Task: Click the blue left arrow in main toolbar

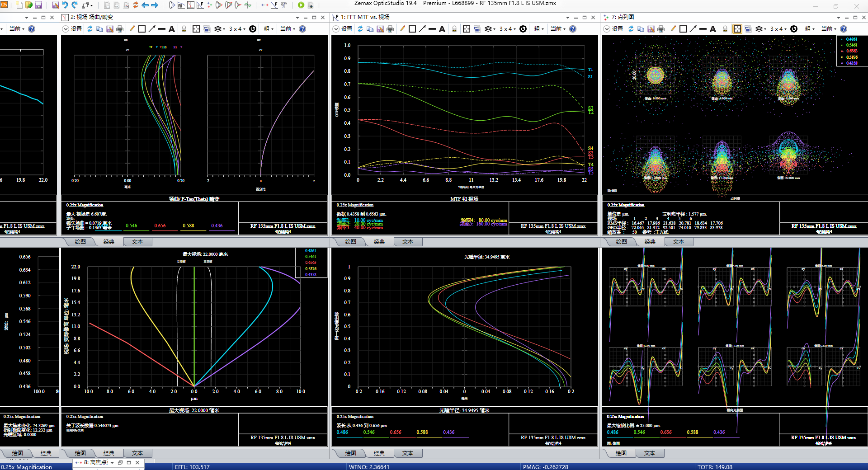Action: coord(145,5)
